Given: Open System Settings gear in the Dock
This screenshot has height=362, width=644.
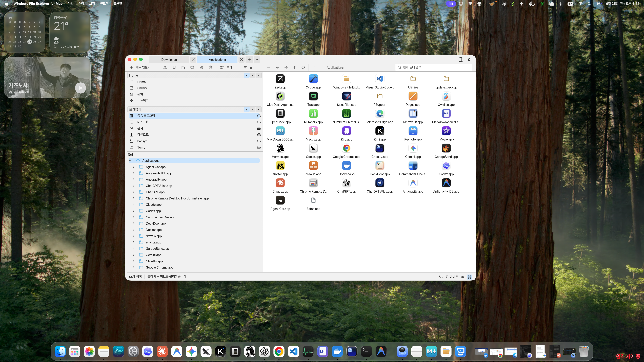Looking at the screenshot, I should 133,352.
